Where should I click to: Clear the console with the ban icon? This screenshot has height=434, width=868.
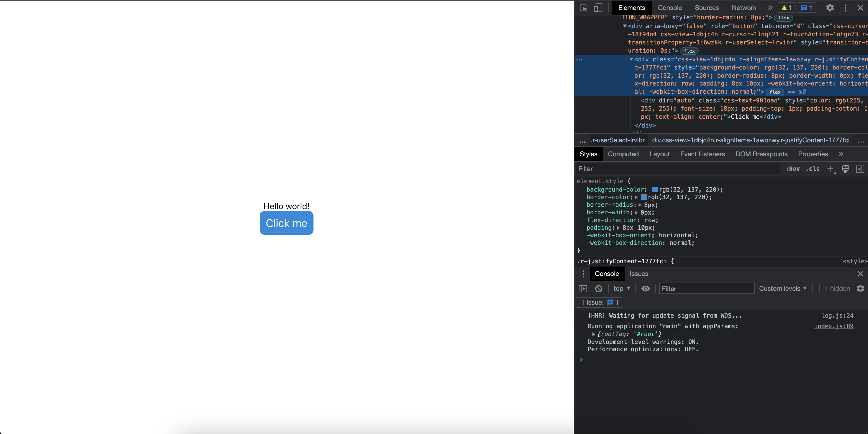599,288
